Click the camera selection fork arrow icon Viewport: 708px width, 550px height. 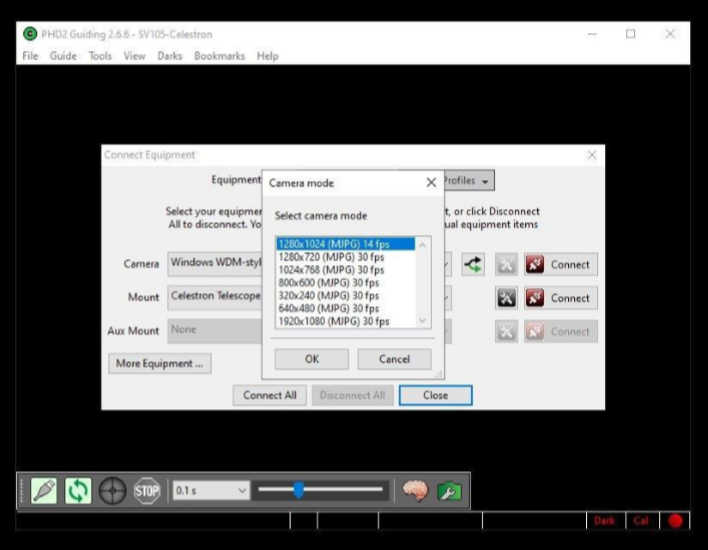coord(473,264)
